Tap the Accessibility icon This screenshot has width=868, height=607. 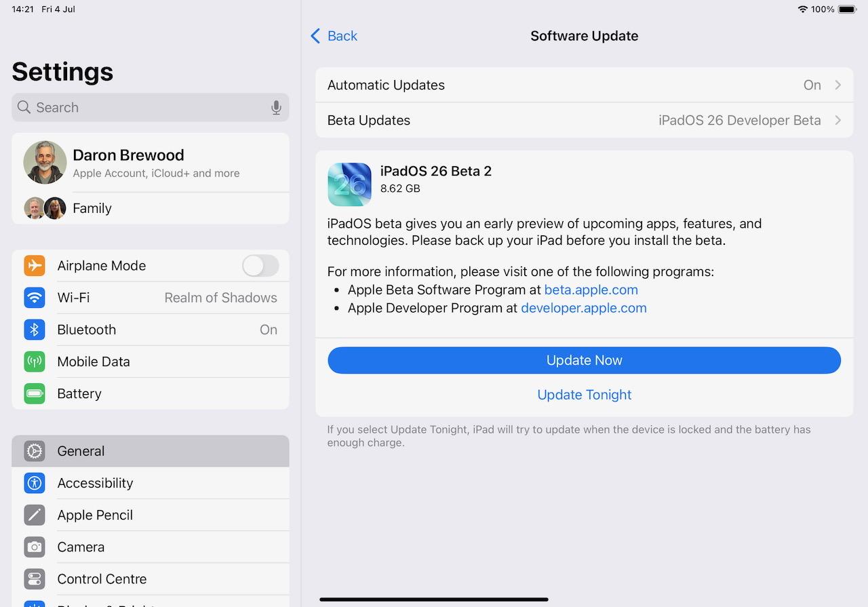tap(35, 483)
